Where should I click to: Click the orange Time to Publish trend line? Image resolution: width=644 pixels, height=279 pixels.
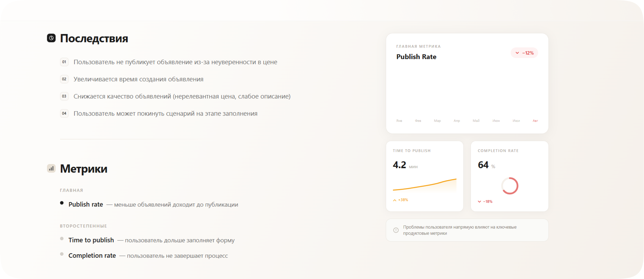(x=425, y=186)
